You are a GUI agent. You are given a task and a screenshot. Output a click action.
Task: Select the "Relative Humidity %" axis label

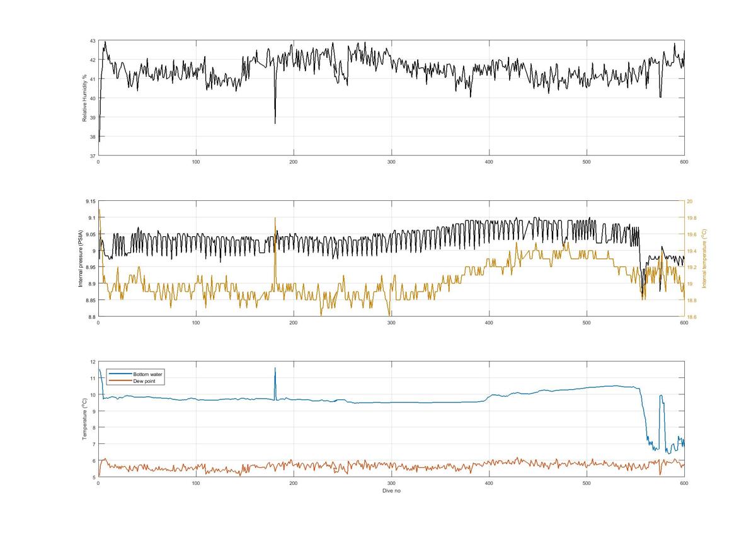click(84, 98)
